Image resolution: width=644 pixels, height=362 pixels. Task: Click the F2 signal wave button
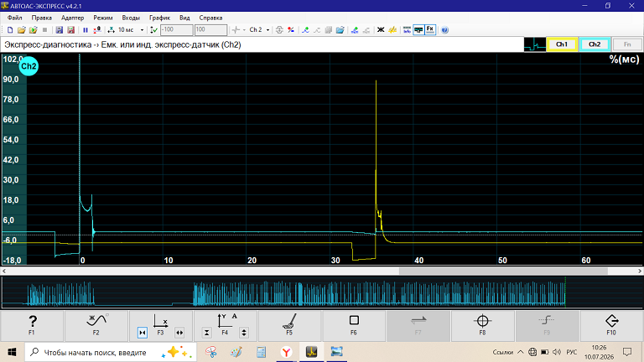pos(96,325)
